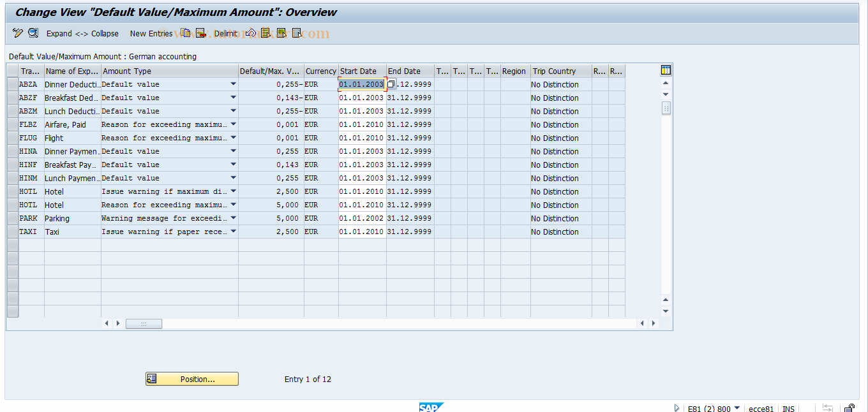Click the magnifier details icon in toolbar
The width and height of the screenshot is (868, 412).
tap(33, 33)
